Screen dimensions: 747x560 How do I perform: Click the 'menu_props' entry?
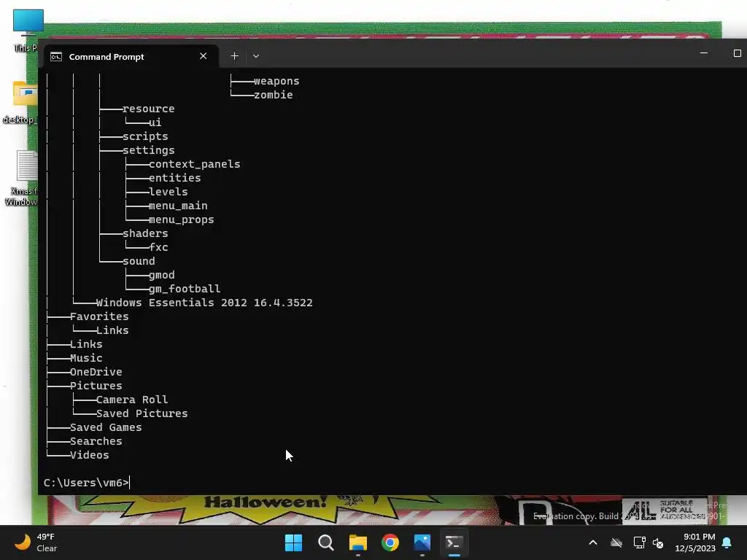pyautogui.click(x=181, y=219)
